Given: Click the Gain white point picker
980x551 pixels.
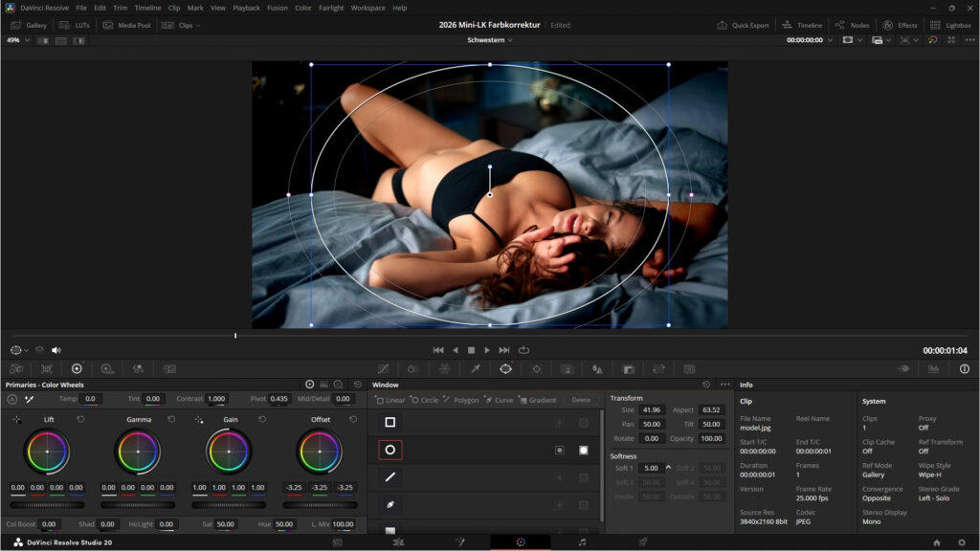Looking at the screenshot, I should click(x=198, y=419).
